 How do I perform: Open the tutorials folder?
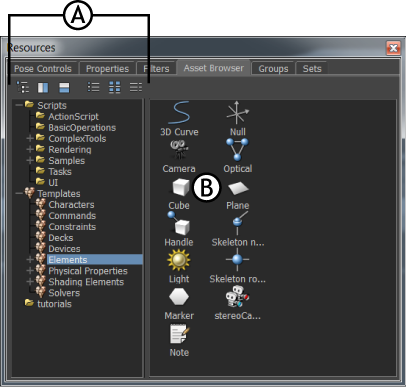coord(54,304)
